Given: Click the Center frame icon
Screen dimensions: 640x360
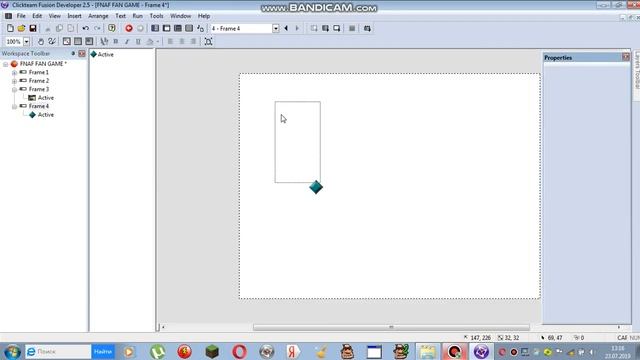Looking at the screenshot, I should 209,42.
